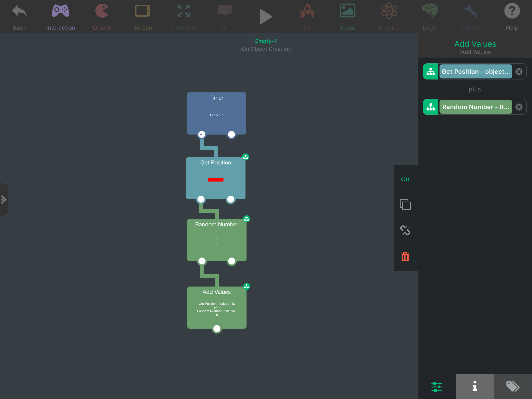
Task: Delete behavior with red trash icon
Action: coord(405,257)
